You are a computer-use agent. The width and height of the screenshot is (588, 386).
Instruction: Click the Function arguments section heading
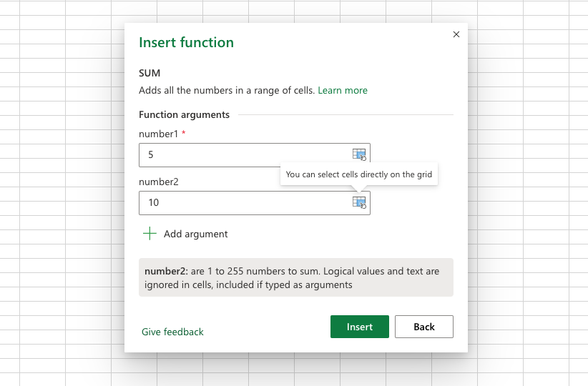pyautogui.click(x=184, y=114)
